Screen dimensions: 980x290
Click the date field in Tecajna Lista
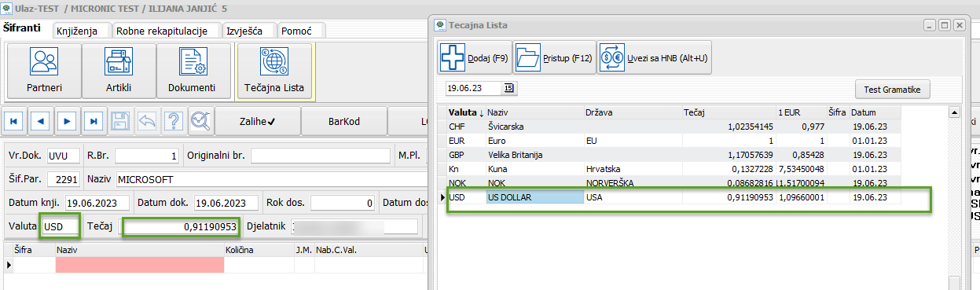coord(474,88)
